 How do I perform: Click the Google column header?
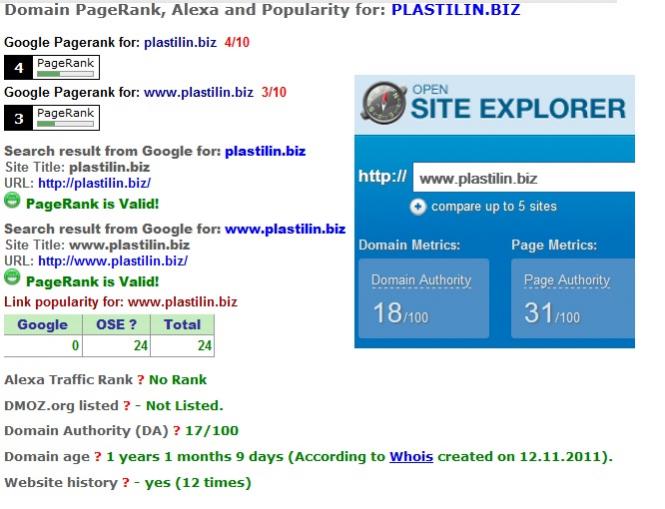43,325
